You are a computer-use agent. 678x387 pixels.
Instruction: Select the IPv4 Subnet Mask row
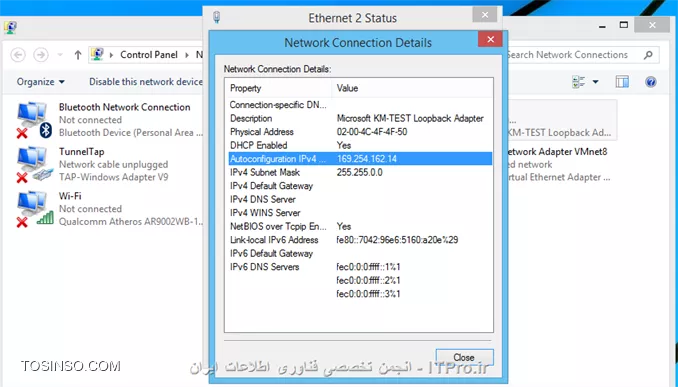(360, 173)
